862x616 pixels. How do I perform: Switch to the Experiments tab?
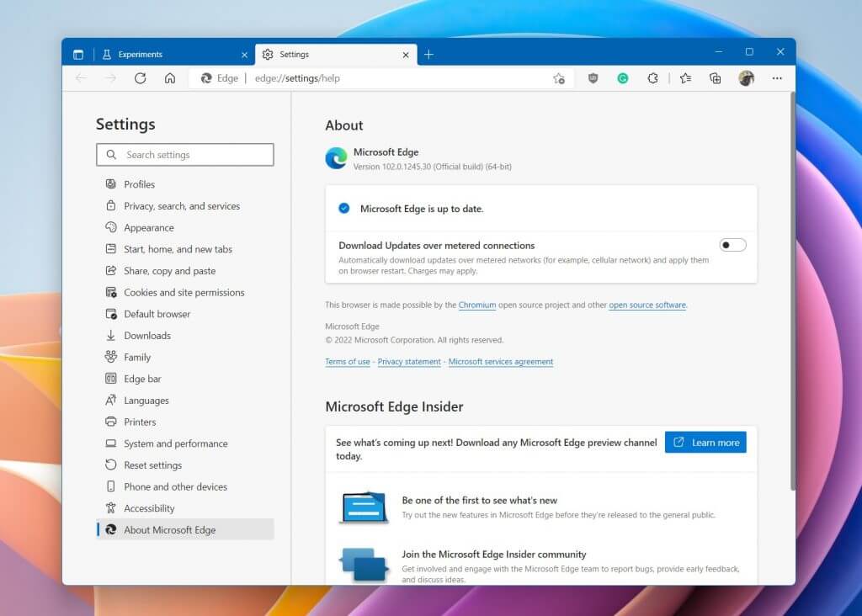point(173,55)
